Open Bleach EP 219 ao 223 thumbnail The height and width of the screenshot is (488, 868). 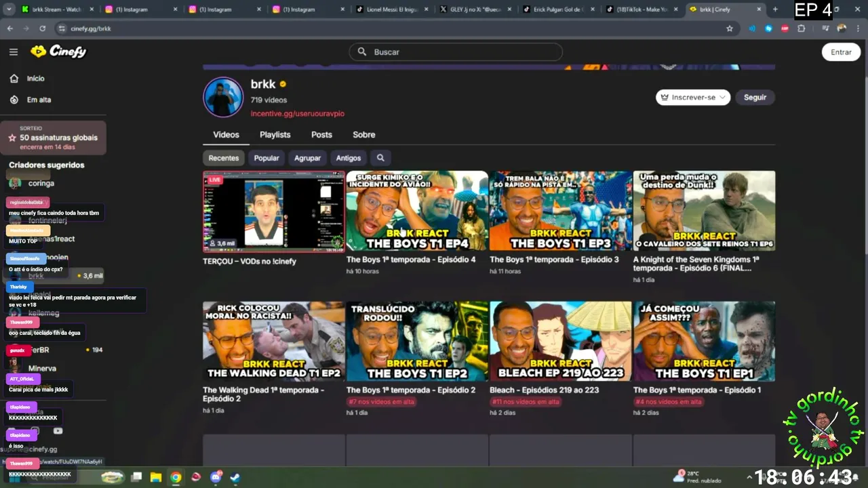click(561, 342)
